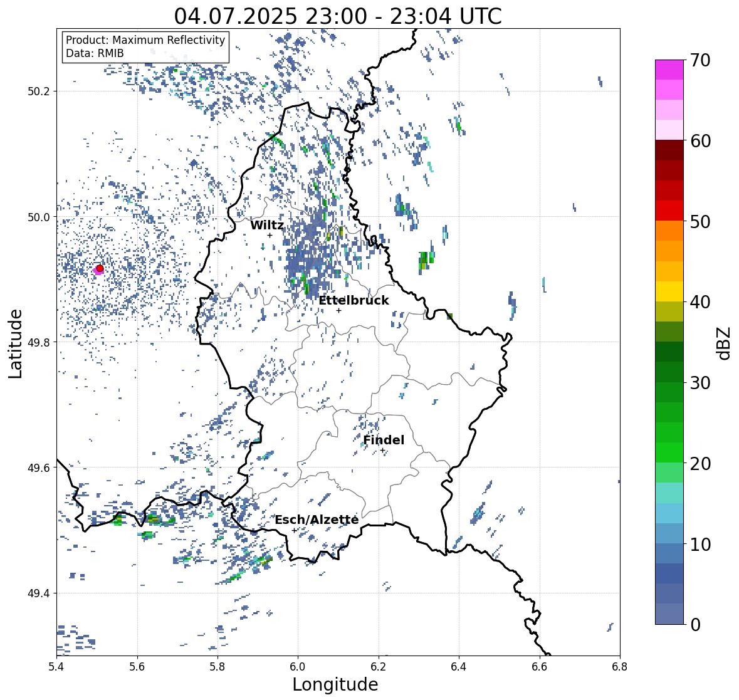Click the 6.6 longitude tick label
Viewport: 739px width, 700px height.
point(540,667)
